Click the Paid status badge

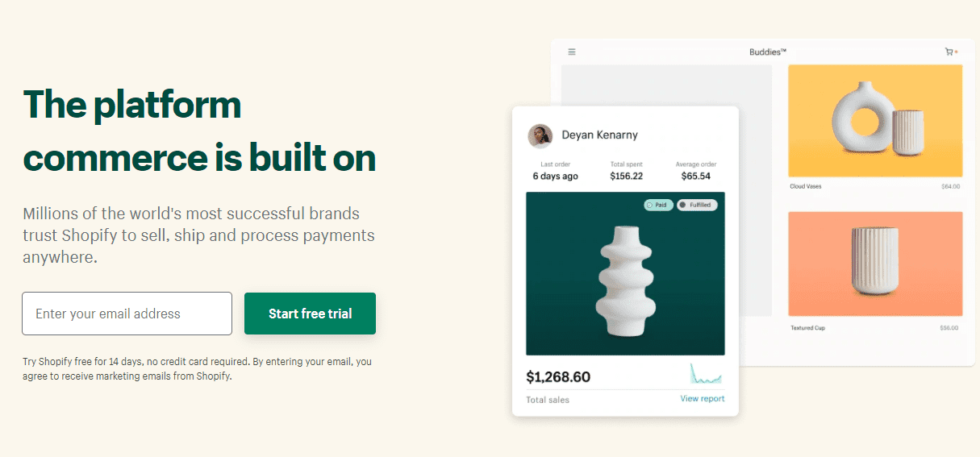658,205
